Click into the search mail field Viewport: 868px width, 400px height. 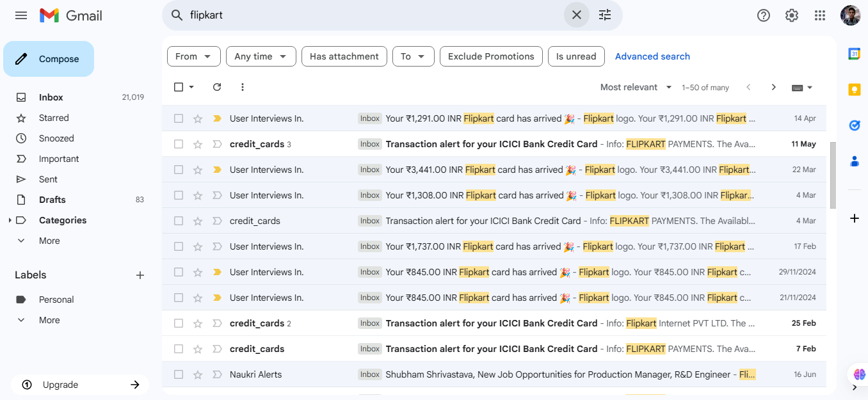pos(374,15)
